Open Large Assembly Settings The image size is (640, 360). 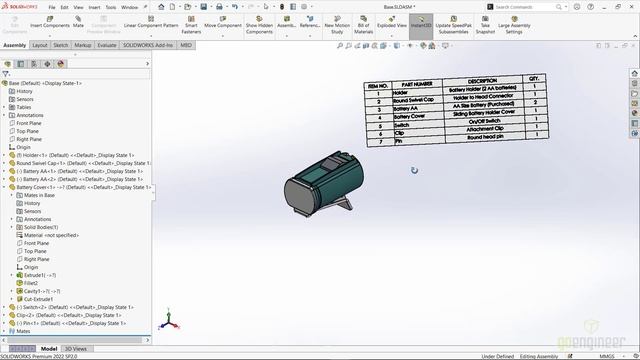point(514,25)
